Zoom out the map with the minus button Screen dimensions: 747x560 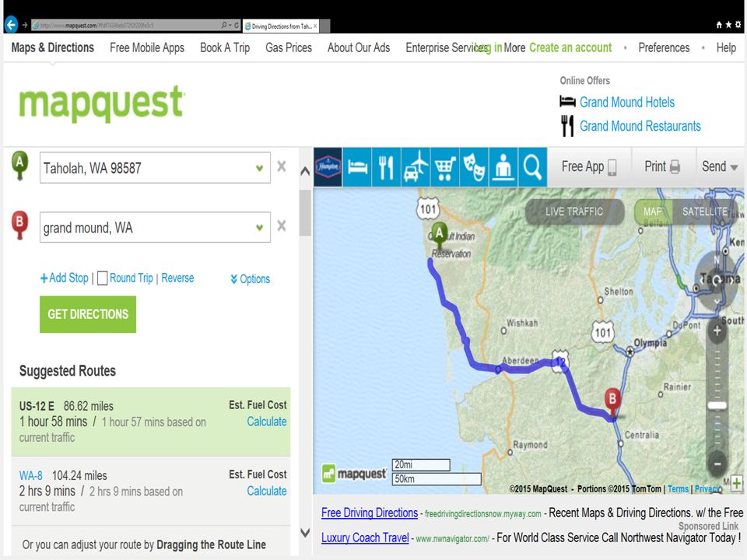point(717,464)
